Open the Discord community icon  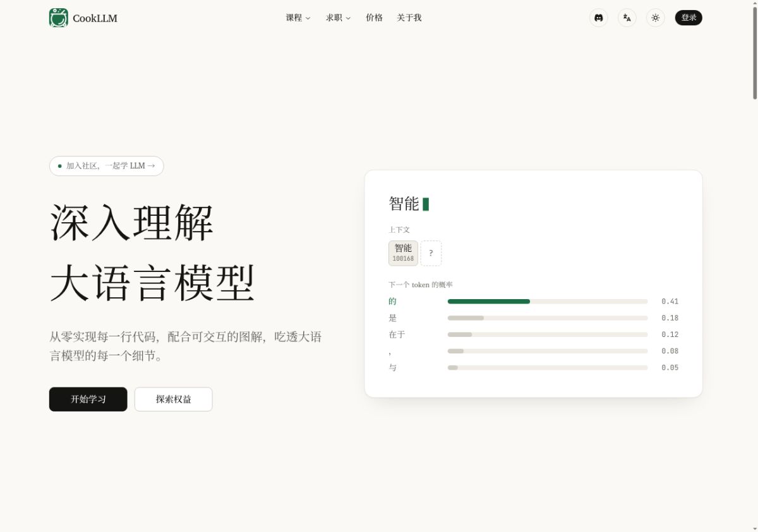point(598,18)
